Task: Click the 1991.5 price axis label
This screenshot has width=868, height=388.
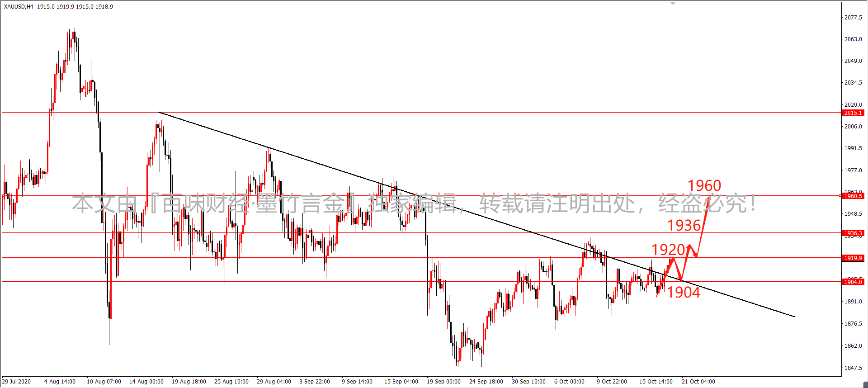Action: (x=853, y=148)
